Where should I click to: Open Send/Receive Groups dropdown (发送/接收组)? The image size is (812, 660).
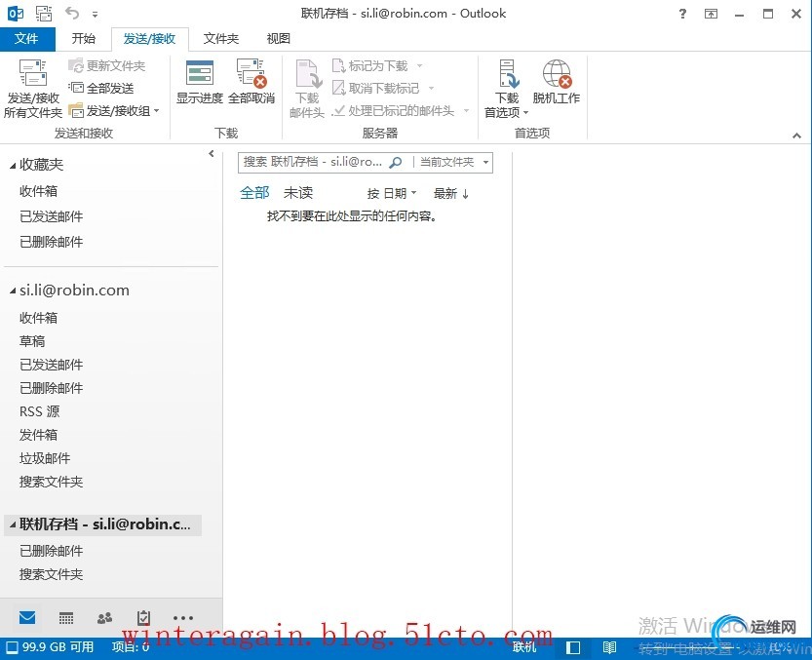pos(114,110)
